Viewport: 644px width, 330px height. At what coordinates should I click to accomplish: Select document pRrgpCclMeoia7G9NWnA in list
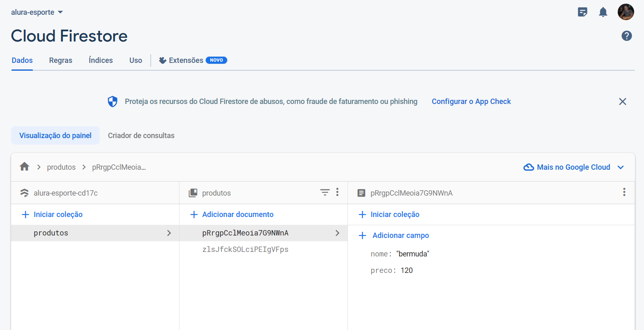click(263, 233)
